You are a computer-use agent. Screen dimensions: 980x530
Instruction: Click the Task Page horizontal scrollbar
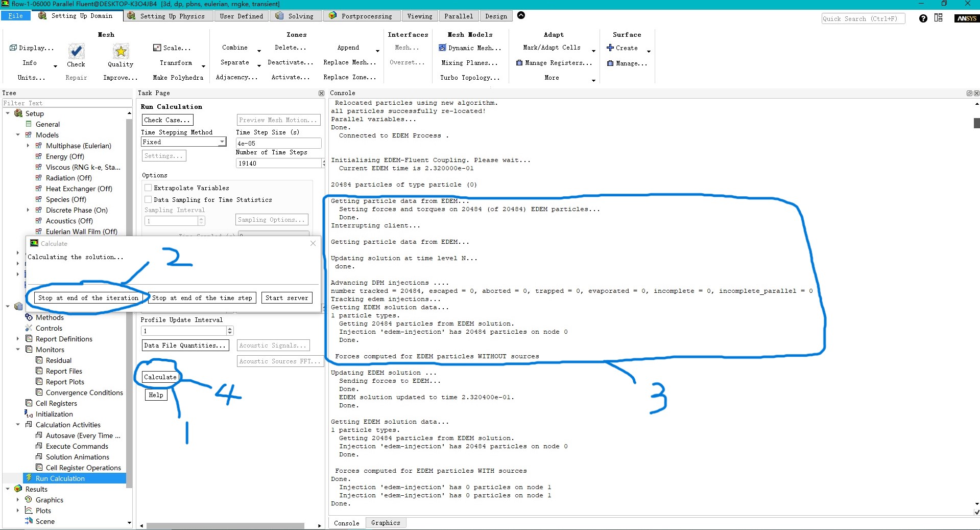click(225, 526)
